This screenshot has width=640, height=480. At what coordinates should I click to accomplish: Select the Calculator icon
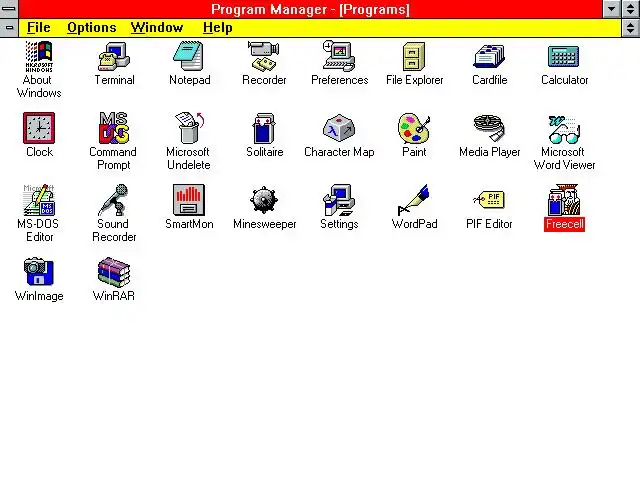coord(564,57)
